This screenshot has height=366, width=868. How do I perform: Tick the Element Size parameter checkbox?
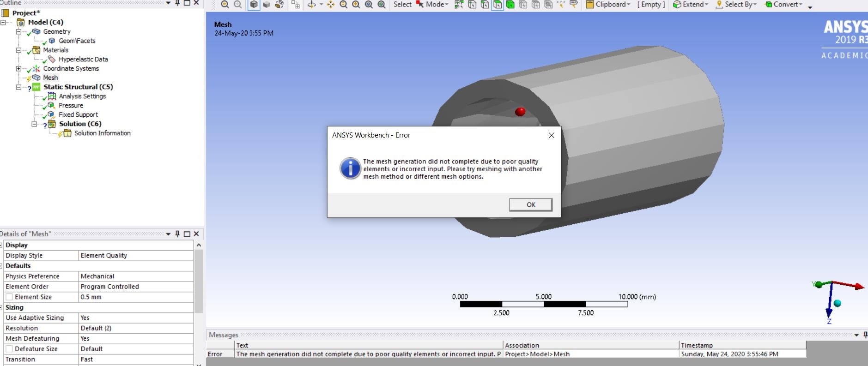point(9,297)
